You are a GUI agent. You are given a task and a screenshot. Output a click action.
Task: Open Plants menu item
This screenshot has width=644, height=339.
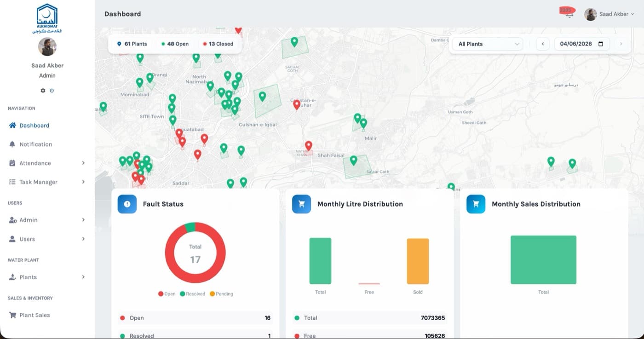tap(47, 277)
